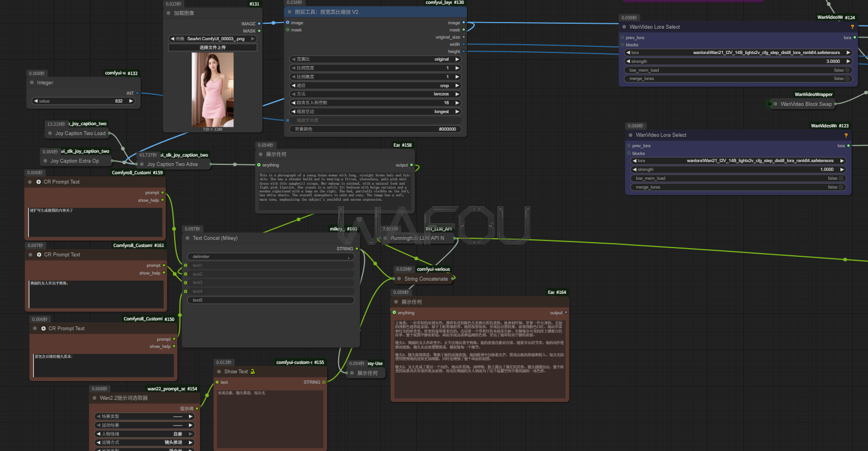Open the 适应 crop dropdown
This screenshot has width=868, height=451.
tap(375, 85)
